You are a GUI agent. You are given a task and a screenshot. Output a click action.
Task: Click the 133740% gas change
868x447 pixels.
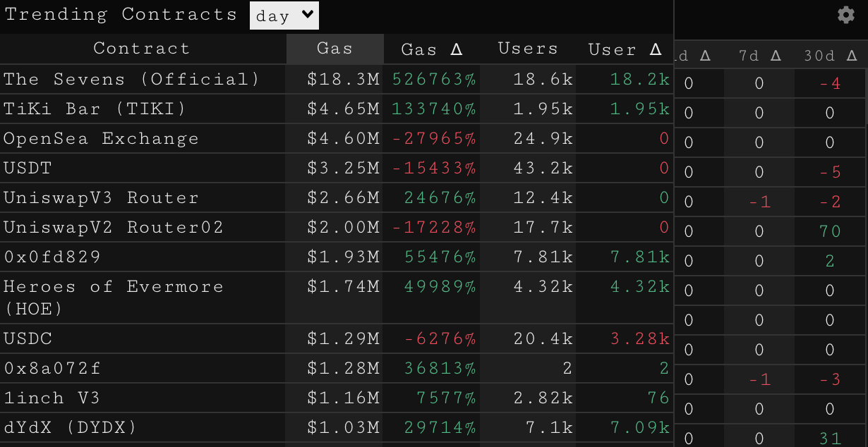pos(434,109)
